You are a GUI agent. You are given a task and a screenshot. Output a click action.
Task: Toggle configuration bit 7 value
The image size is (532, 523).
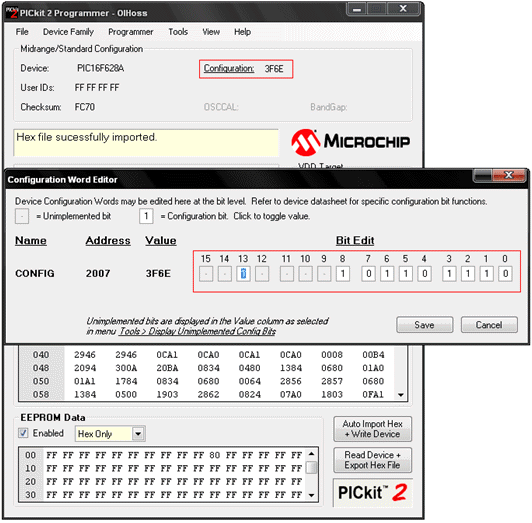[368, 274]
